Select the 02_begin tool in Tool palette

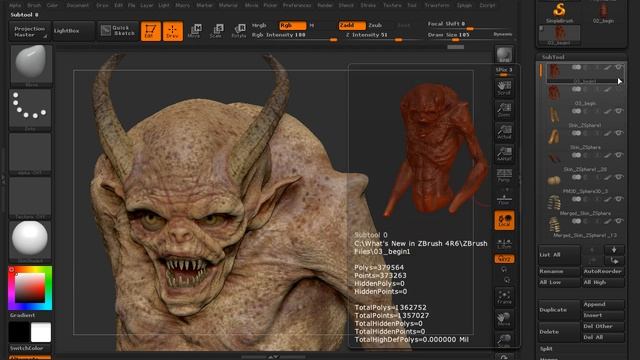coord(603,12)
